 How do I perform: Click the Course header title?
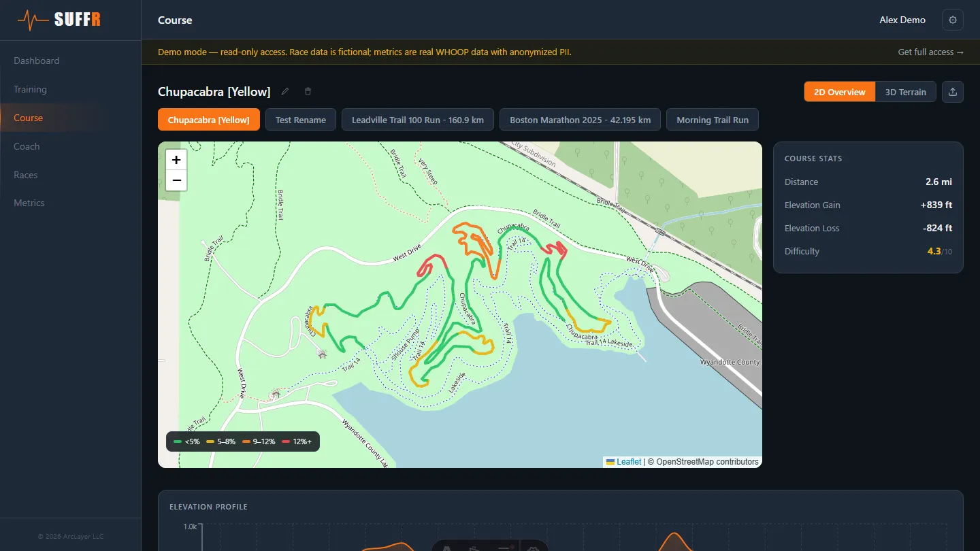coord(175,20)
